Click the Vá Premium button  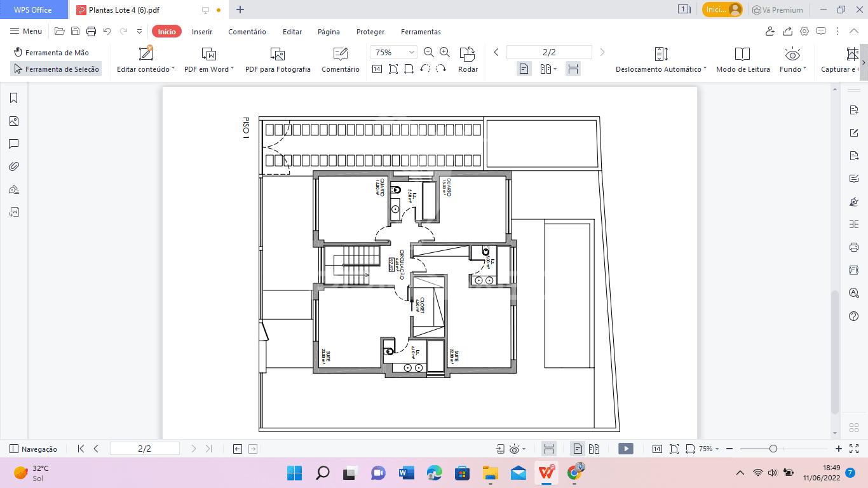click(x=778, y=10)
